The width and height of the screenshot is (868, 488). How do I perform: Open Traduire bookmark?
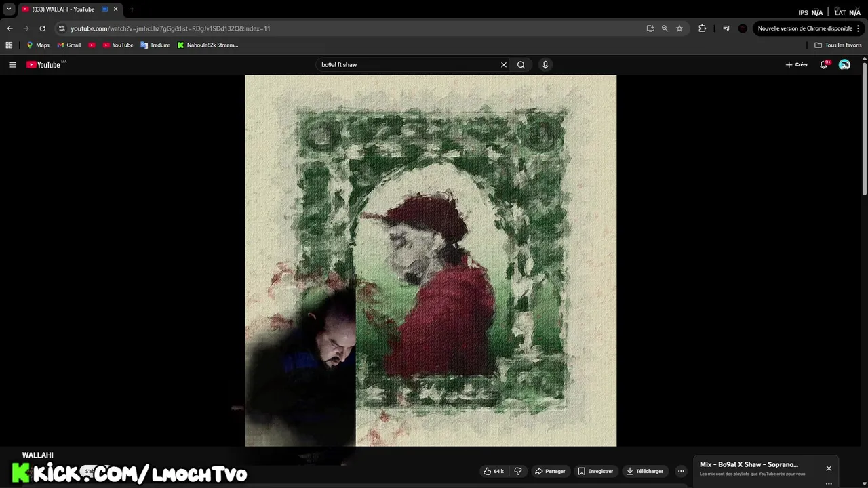pyautogui.click(x=155, y=45)
